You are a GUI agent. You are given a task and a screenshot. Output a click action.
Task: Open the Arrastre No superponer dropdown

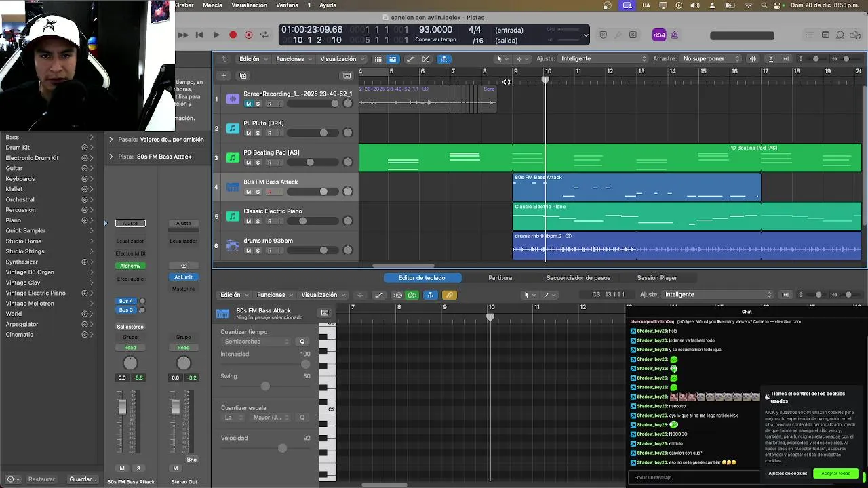(710, 59)
